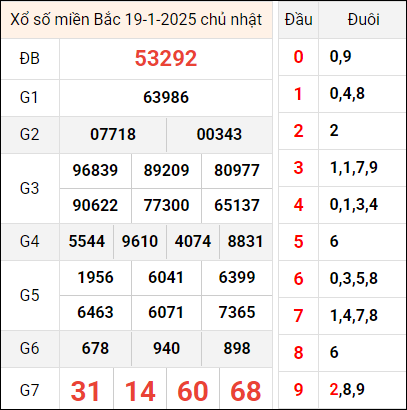Click the ĐB row label
Image resolution: width=407 pixels, height=410 pixels.
click(x=30, y=59)
